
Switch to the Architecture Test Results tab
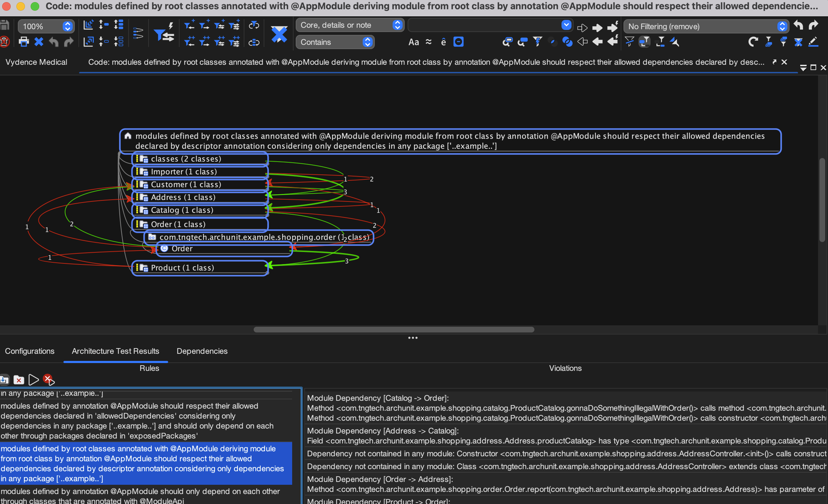click(x=115, y=351)
